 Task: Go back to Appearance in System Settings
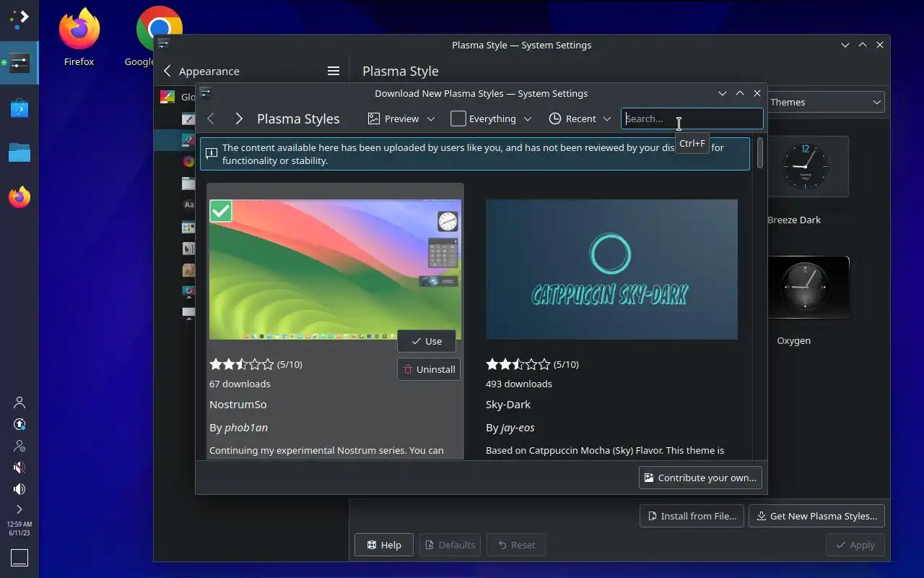point(201,71)
